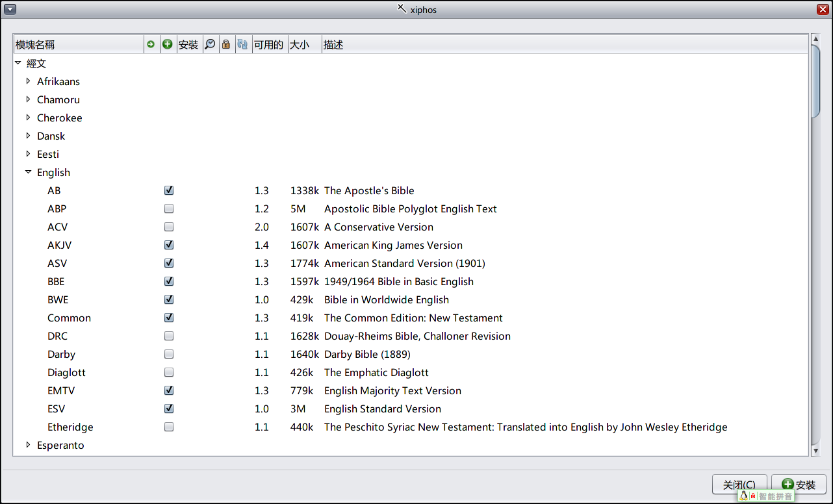Collapse the English language node
The height and width of the screenshot is (504, 833).
coord(28,172)
